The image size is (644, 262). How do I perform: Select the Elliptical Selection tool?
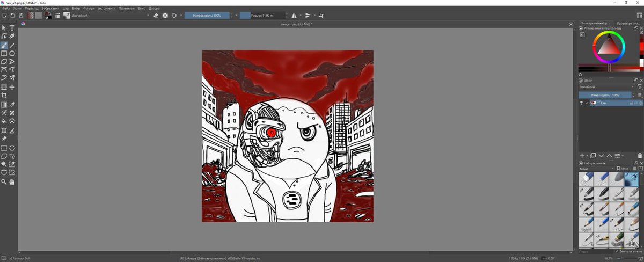(x=12, y=148)
